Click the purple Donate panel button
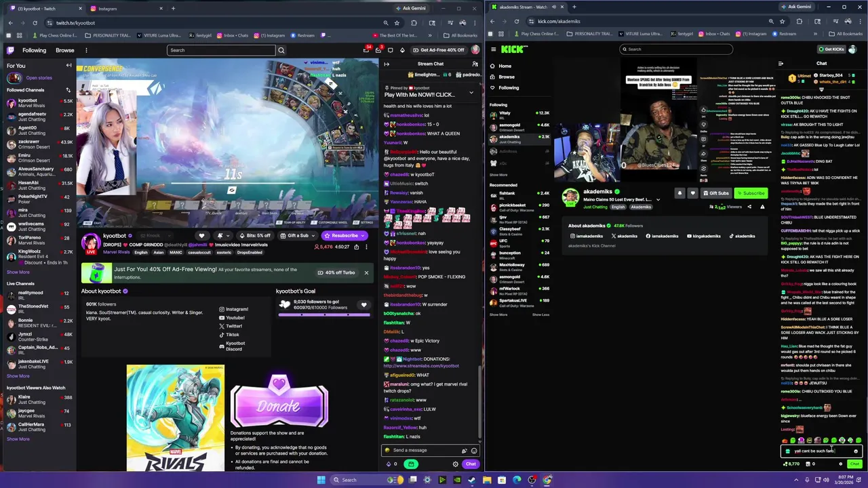 pos(279,401)
